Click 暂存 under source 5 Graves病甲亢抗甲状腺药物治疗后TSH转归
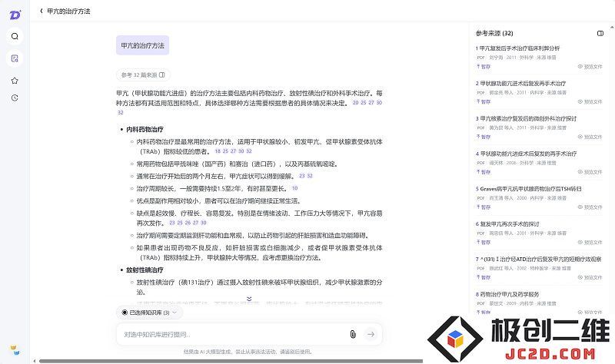 pyautogui.click(x=484, y=207)
